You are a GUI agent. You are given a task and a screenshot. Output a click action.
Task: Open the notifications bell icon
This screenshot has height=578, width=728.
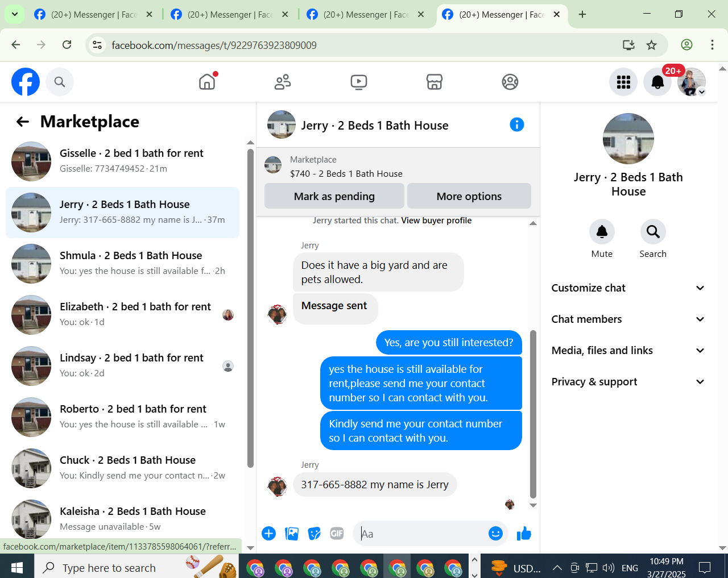tap(657, 82)
